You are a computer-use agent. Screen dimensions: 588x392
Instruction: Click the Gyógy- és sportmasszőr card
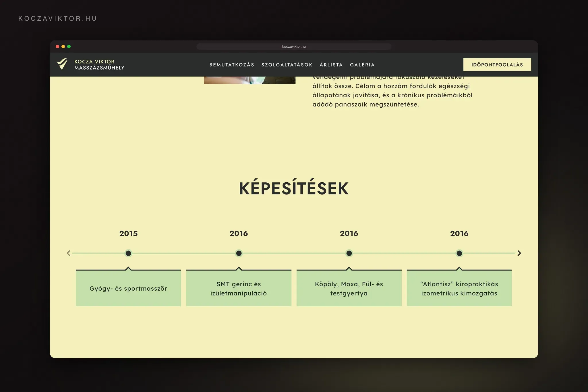pos(128,288)
